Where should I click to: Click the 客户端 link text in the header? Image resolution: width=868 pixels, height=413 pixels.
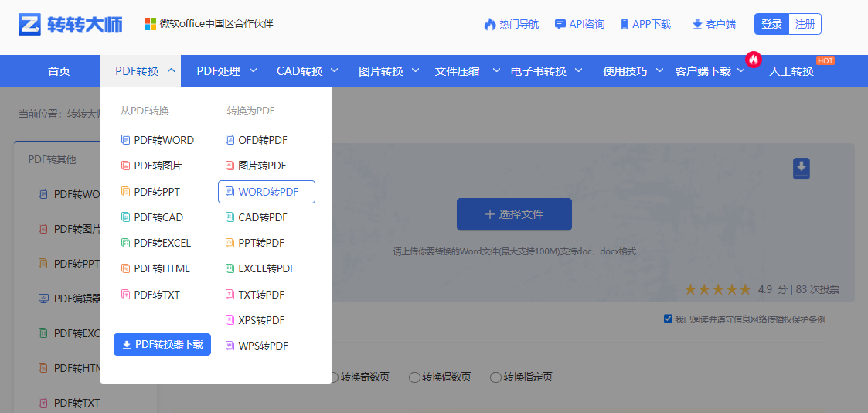(720, 24)
